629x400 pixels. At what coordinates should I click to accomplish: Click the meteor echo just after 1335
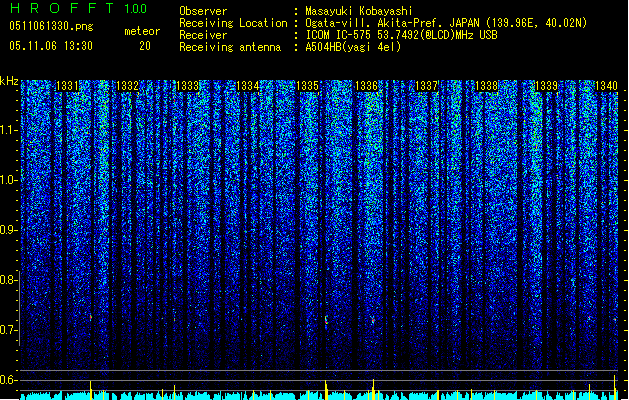[326, 321]
